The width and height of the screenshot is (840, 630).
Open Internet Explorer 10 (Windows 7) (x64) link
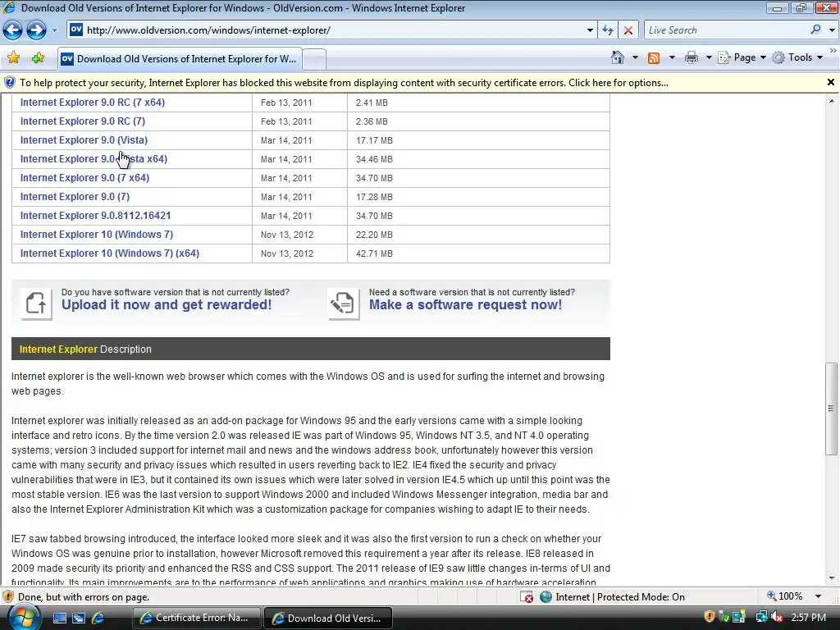pos(110,253)
